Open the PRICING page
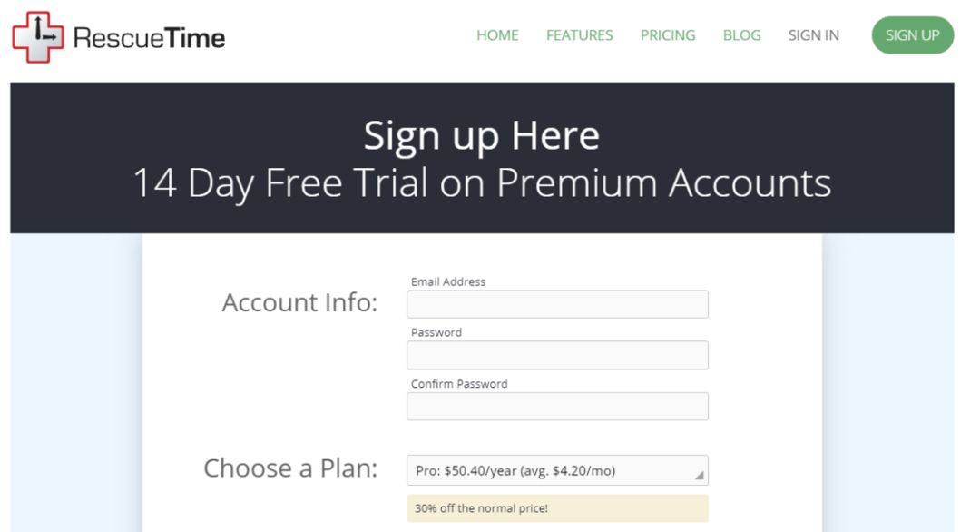This screenshot has width=980, height=532. pos(668,35)
